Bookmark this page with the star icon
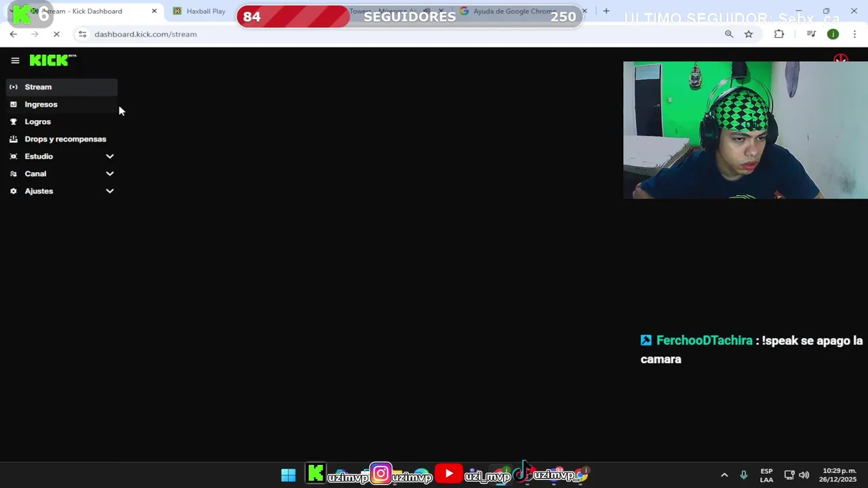The width and height of the screenshot is (868, 488). [x=749, y=34]
